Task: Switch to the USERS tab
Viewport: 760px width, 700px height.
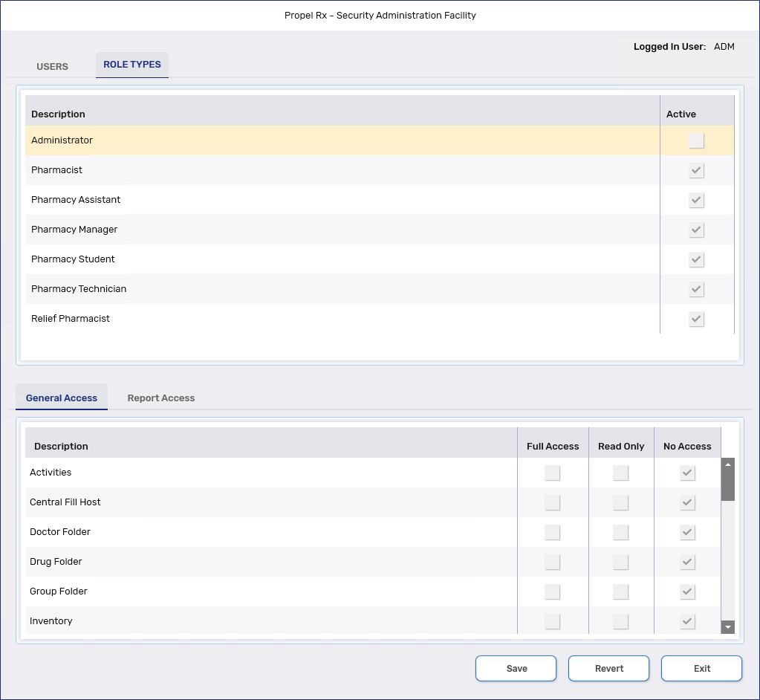Action: tap(52, 66)
